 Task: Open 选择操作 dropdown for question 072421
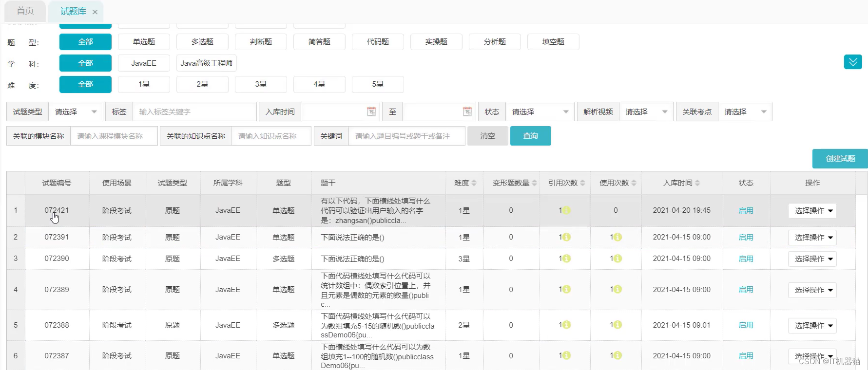[x=812, y=211]
